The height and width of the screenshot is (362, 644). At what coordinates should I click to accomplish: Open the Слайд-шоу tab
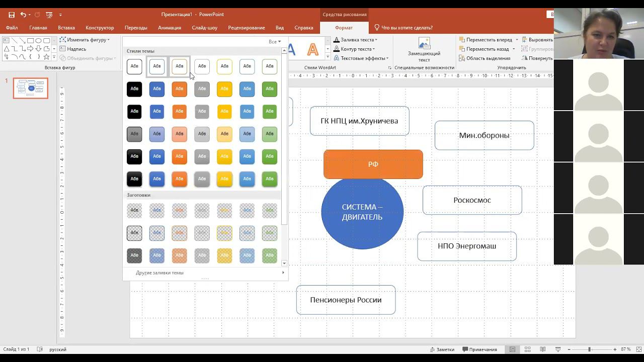tap(205, 28)
